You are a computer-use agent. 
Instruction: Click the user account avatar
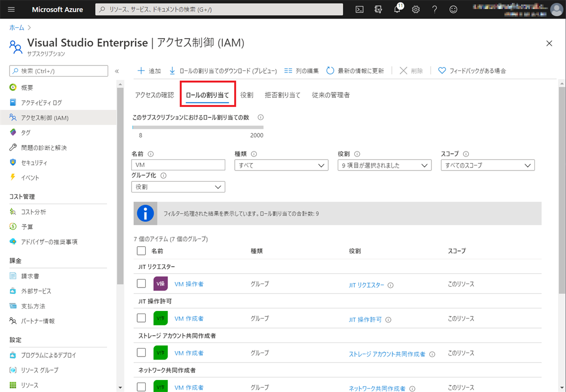(x=556, y=9)
